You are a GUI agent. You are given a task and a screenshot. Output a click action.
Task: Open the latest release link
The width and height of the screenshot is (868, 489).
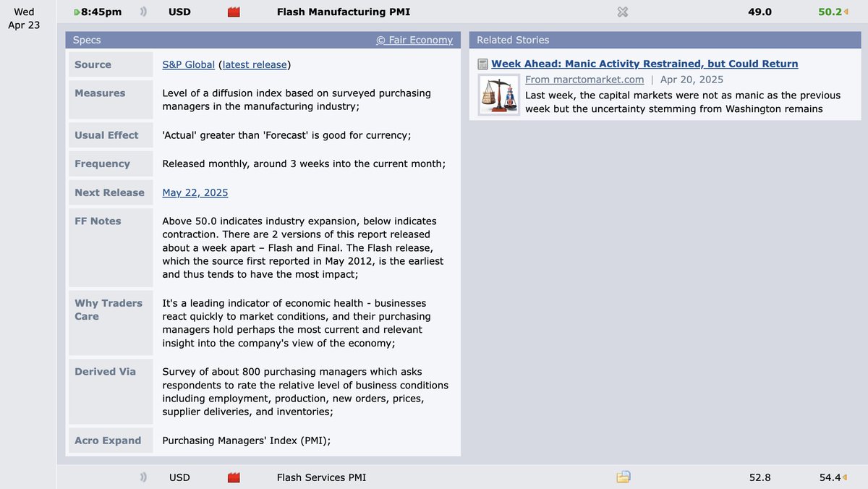(x=255, y=64)
